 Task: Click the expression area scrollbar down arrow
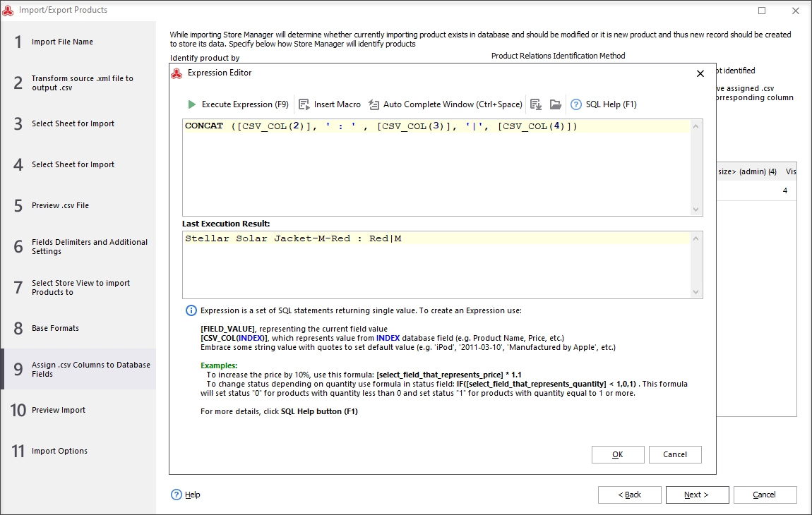pos(696,209)
